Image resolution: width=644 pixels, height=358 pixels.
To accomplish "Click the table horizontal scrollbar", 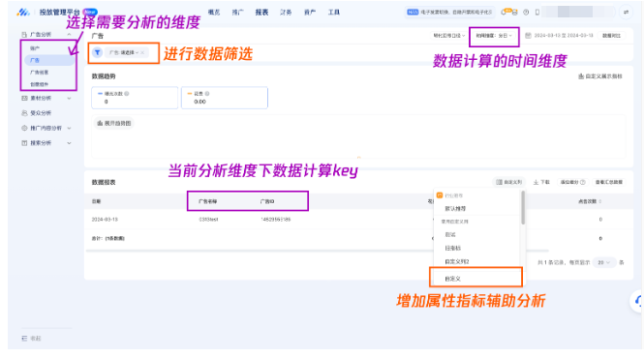I will pos(318,250).
